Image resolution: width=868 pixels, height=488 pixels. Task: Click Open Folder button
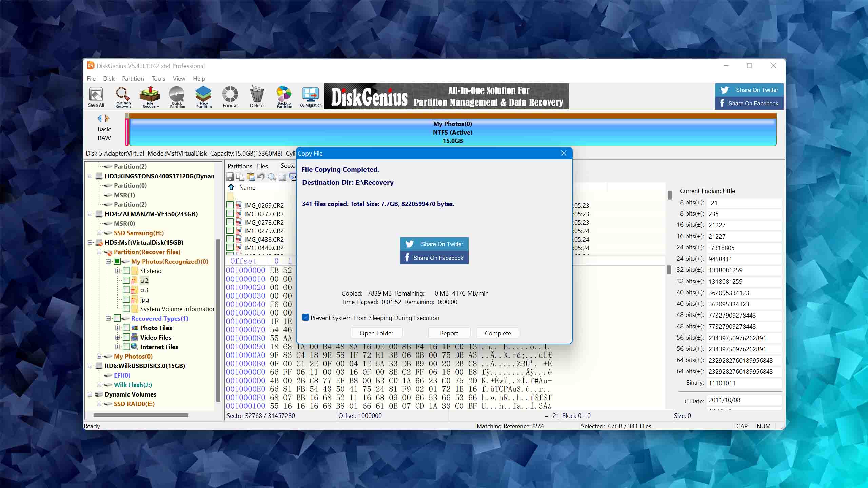point(376,333)
